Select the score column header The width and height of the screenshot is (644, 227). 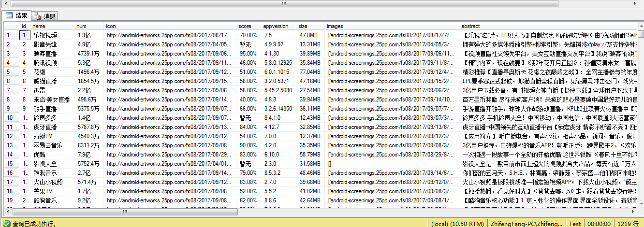pos(249,26)
